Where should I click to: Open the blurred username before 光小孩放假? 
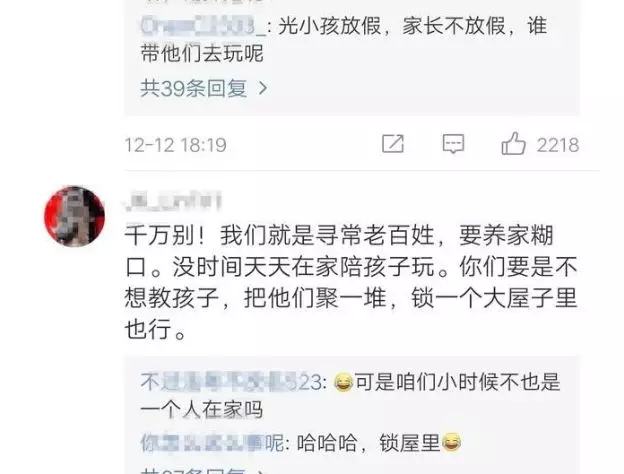204,26
